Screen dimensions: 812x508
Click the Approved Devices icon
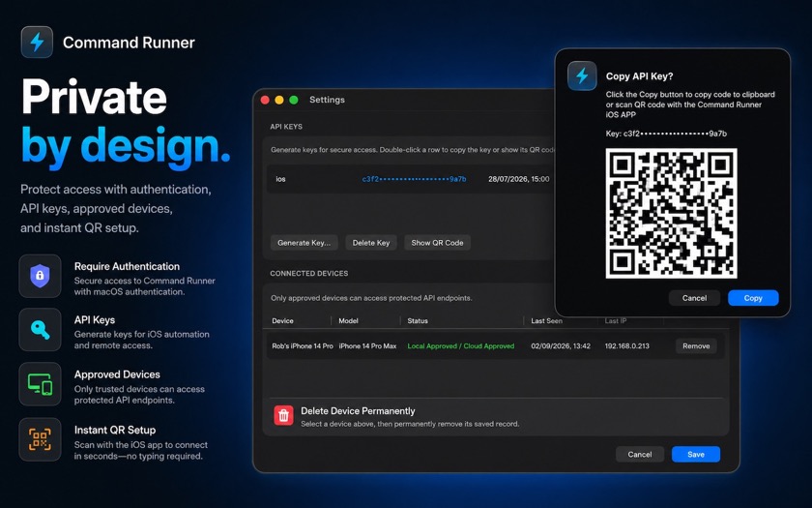coord(40,384)
